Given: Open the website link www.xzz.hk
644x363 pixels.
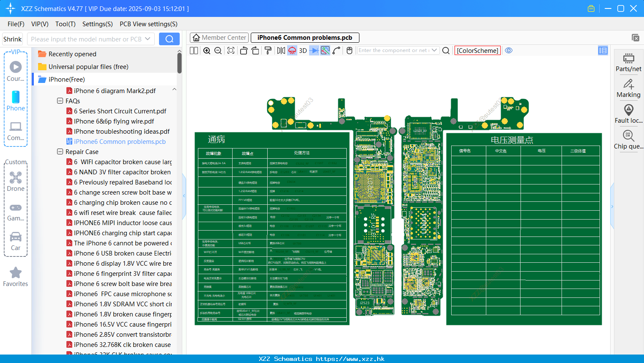Looking at the screenshot, I should click(350, 359).
